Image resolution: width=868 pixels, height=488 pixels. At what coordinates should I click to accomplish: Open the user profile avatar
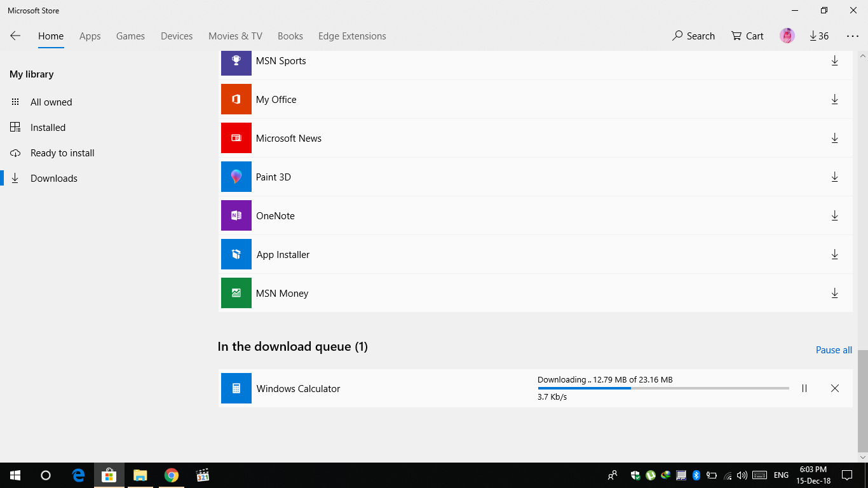(787, 36)
